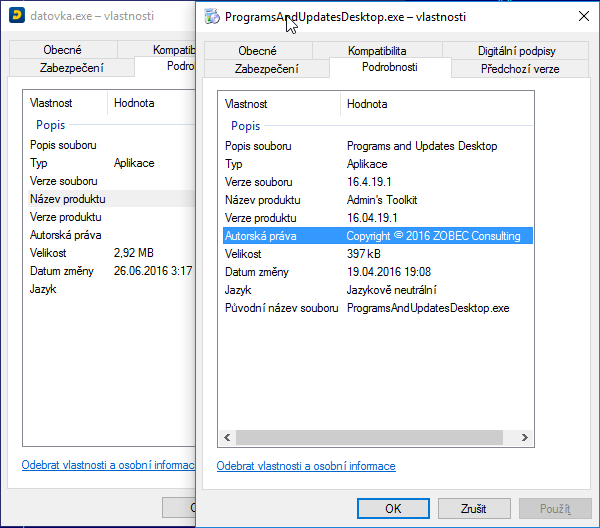Select the Podrobnosti tab in front window

point(390,67)
